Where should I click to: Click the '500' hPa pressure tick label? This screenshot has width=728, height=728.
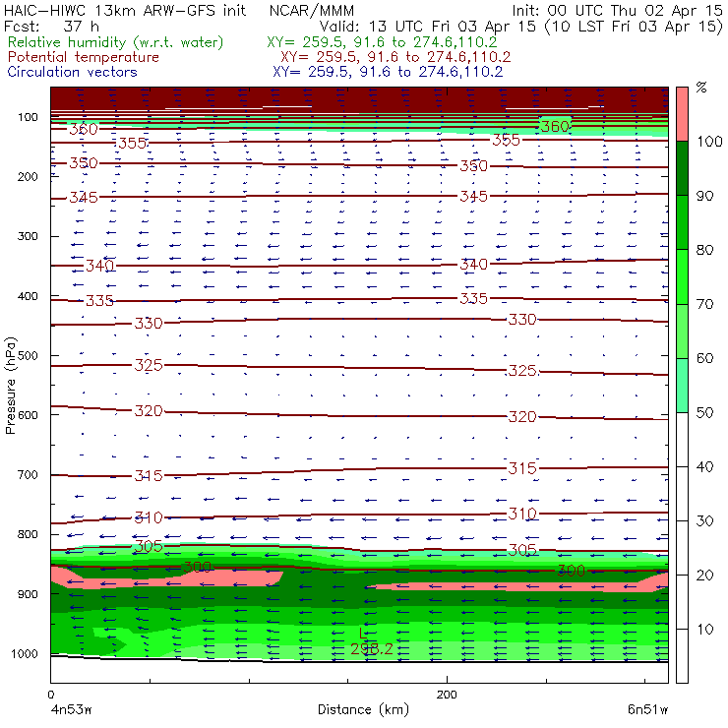point(28,356)
